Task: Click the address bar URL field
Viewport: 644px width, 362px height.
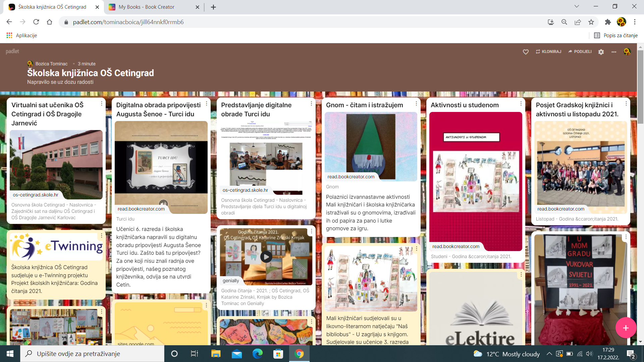Action: tap(302, 22)
